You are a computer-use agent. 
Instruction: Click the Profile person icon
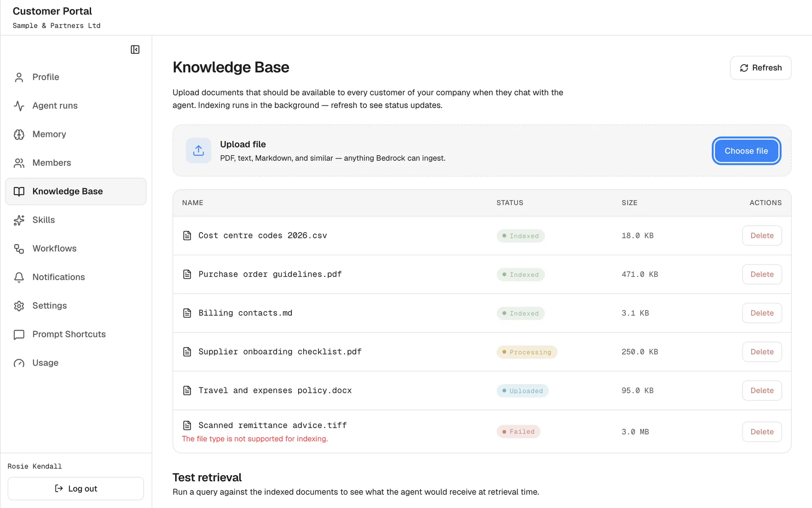(19, 77)
